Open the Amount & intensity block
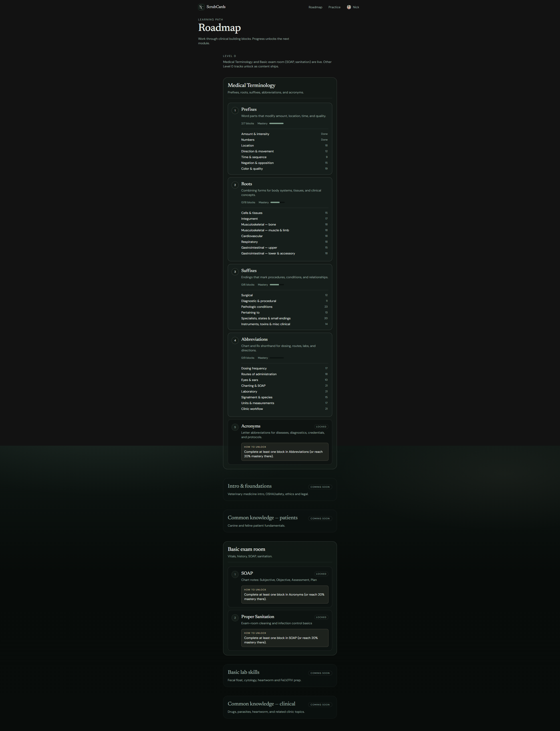 click(284, 134)
